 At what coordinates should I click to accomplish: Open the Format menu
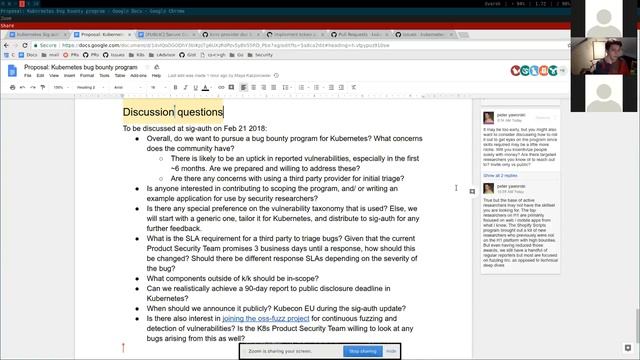87,76
